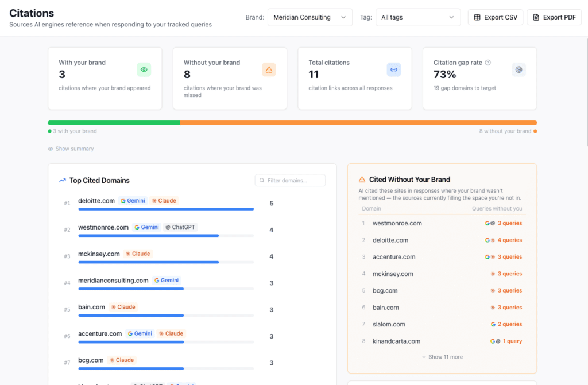Click the ChatGPT badge on westmonroe.com row
The image size is (588, 385).
tap(180, 227)
